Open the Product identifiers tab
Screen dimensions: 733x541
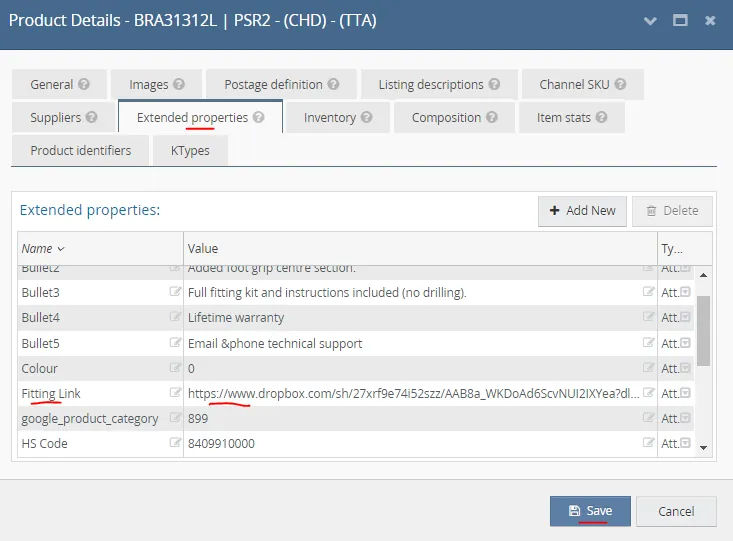coord(80,150)
